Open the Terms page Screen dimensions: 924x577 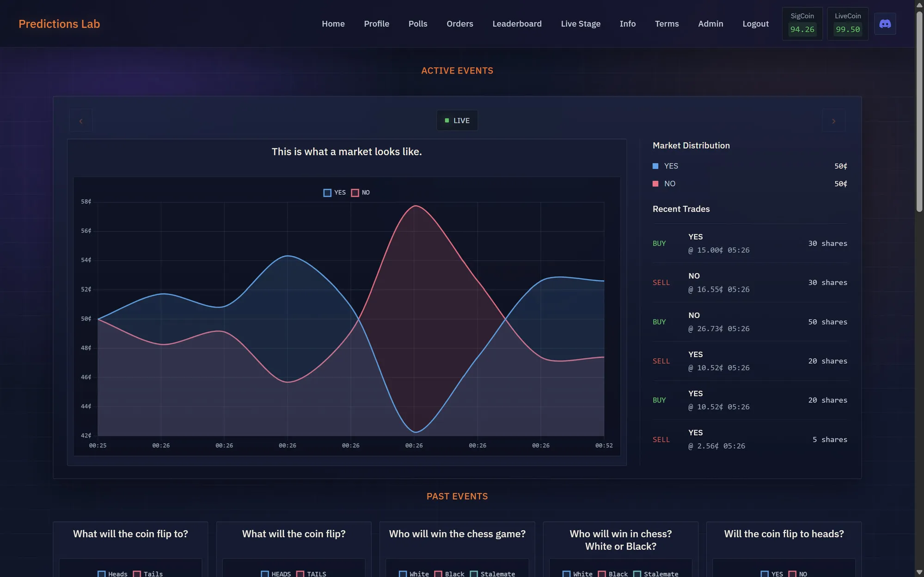pyautogui.click(x=667, y=24)
